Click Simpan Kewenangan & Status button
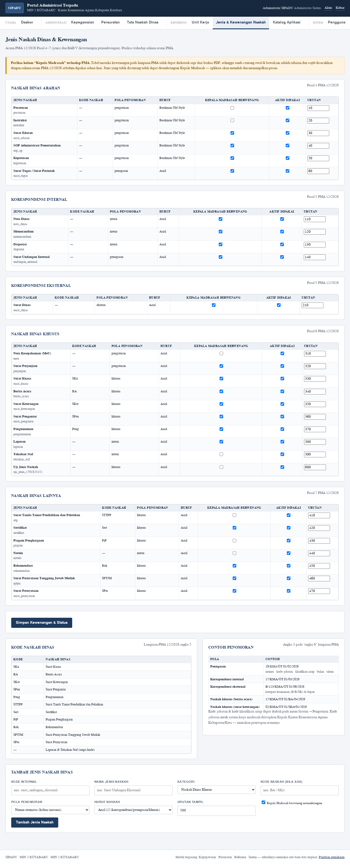 42,622
